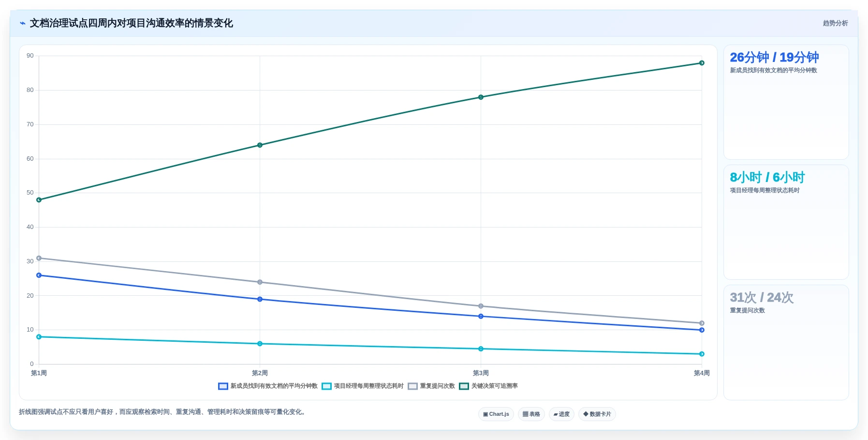Open the 8小时 / 6小时 stat card
The image size is (868, 440).
[x=786, y=222]
